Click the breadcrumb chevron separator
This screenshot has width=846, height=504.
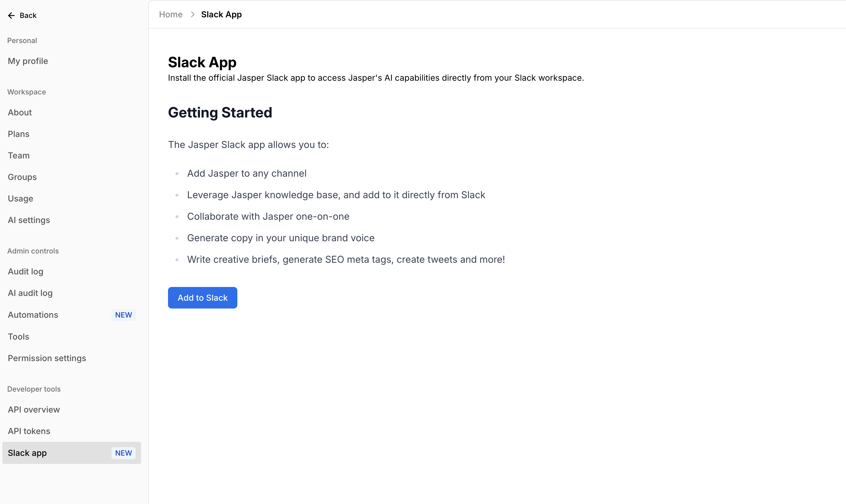coord(193,15)
